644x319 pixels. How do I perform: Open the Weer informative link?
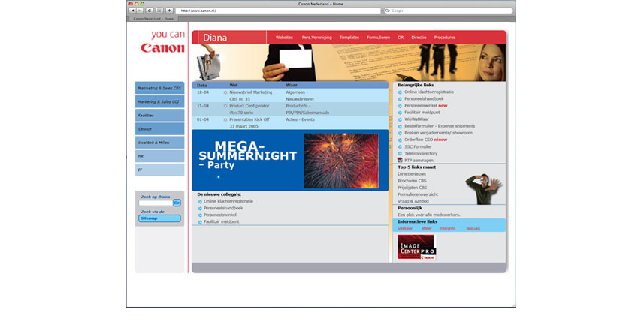tap(427, 229)
